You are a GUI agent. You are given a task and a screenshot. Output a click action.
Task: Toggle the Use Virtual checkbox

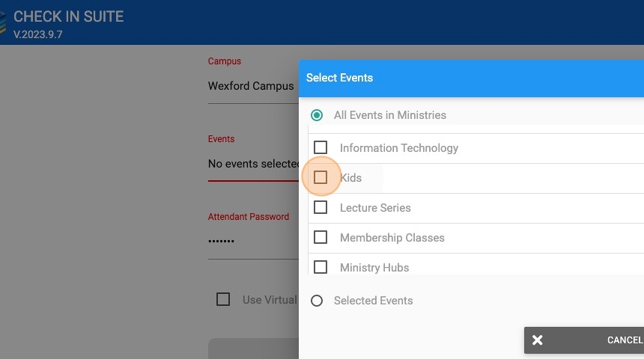pyautogui.click(x=223, y=299)
